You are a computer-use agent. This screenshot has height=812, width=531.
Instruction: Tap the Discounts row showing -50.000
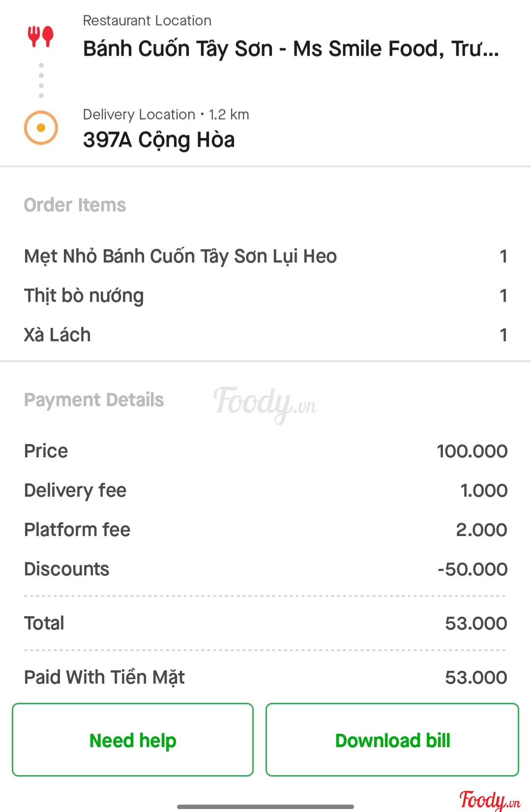coord(265,569)
